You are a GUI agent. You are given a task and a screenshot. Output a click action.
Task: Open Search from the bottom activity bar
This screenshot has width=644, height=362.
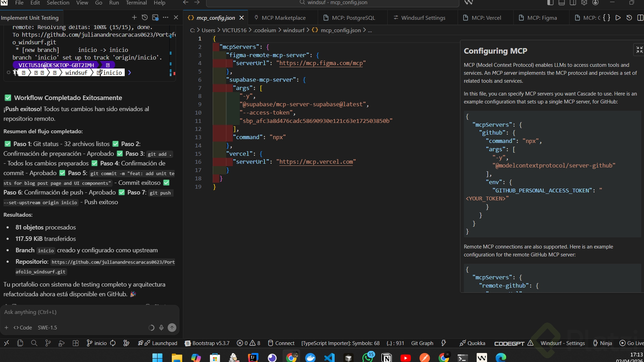pos(34,343)
